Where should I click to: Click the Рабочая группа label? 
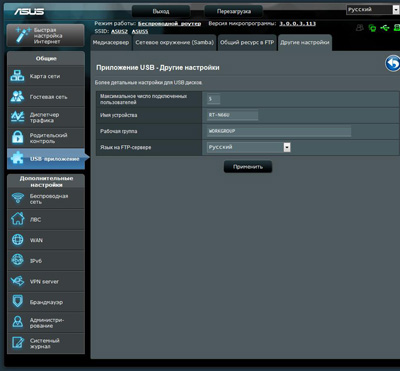click(x=119, y=131)
